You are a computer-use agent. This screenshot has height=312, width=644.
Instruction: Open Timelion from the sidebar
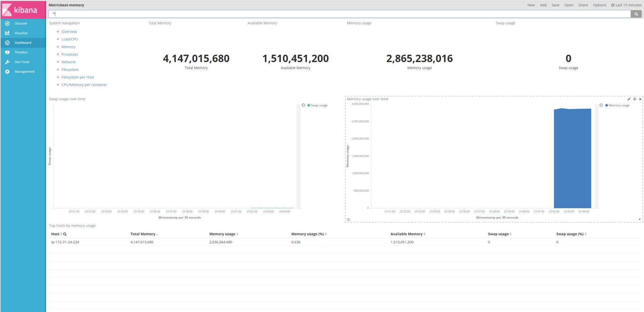pyautogui.click(x=21, y=52)
